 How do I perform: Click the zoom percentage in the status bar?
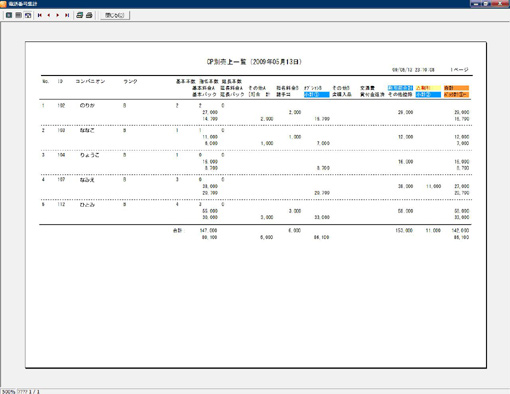pyautogui.click(x=8, y=391)
